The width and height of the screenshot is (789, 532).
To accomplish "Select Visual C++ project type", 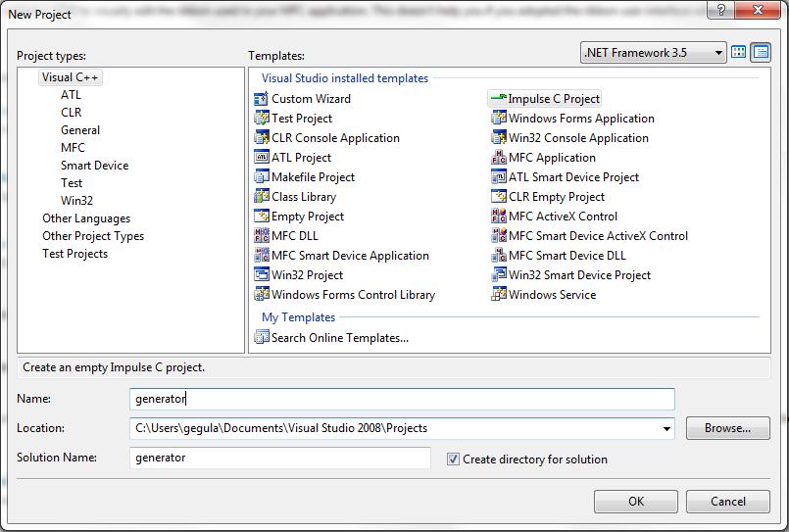I will pos(70,77).
